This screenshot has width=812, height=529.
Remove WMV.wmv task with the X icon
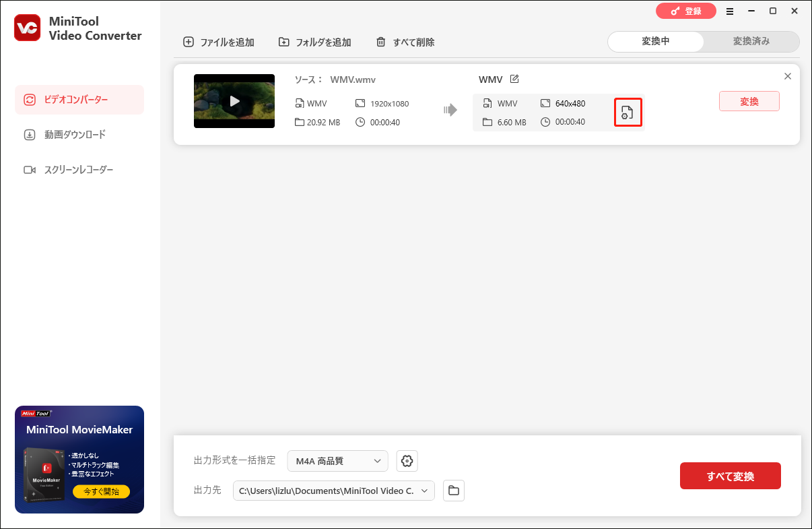[788, 76]
